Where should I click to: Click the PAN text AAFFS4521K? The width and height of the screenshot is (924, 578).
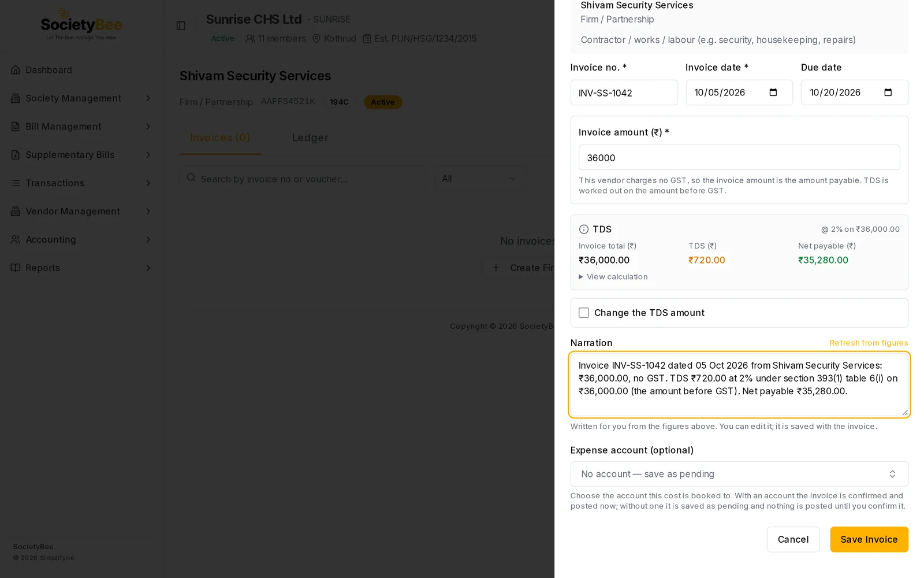(x=288, y=101)
